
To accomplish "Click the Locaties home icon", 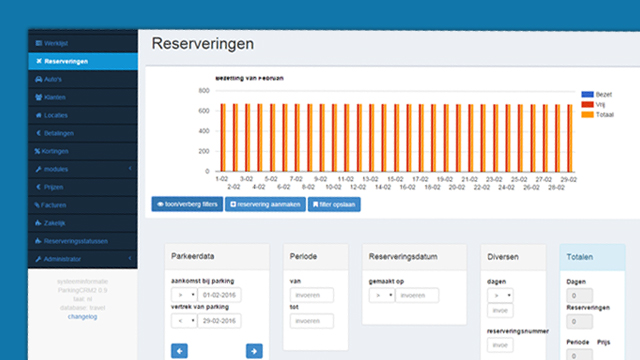I will [39, 115].
